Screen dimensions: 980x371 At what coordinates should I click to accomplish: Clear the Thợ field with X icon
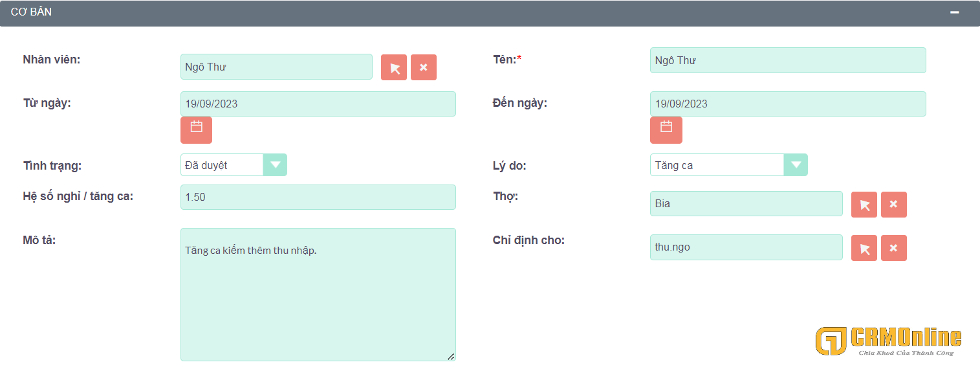click(894, 205)
